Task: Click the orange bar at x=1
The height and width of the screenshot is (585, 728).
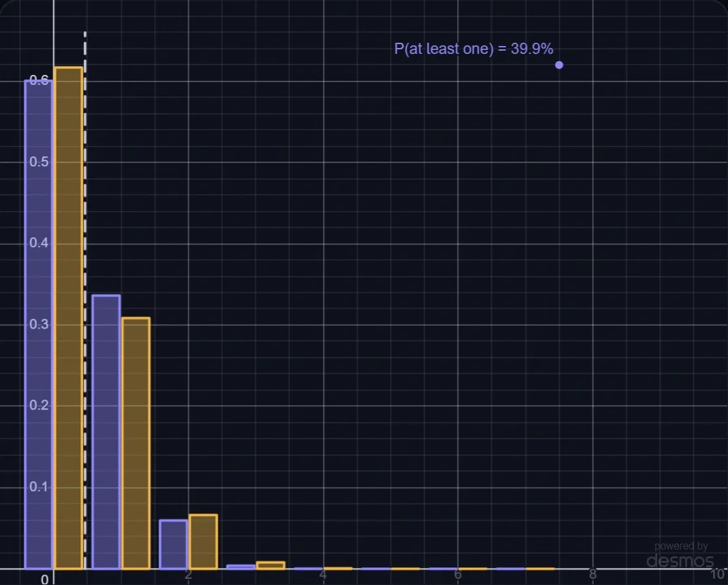Action: coord(136,443)
